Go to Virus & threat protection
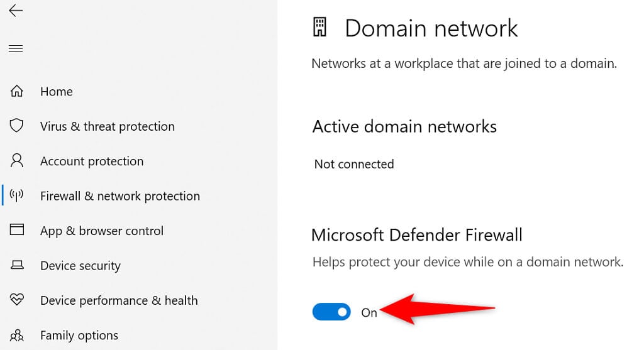Image resolution: width=644 pixels, height=350 pixels. (107, 126)
